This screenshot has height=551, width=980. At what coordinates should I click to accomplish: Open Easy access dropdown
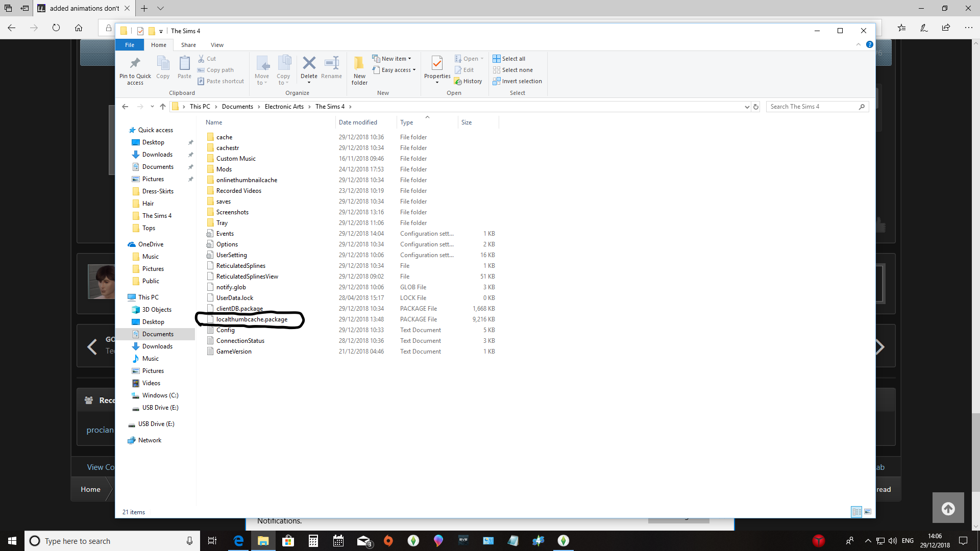[x=394, y=70]
